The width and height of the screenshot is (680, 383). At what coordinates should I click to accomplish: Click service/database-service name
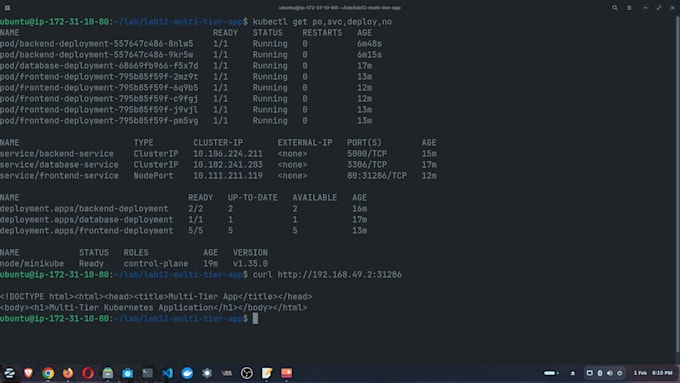point(59,164)
